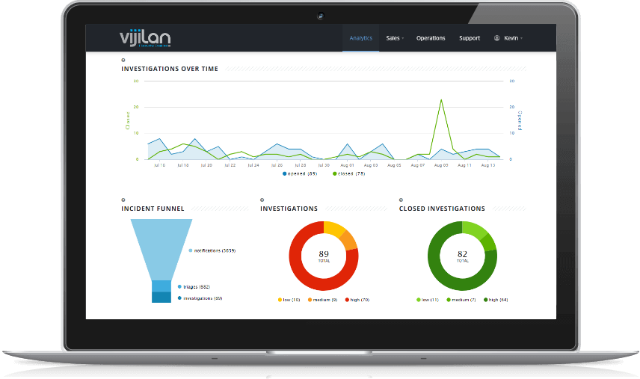Click the small icon above Closed Investigations
Viewport: 640px width, 379px height.
click(x=401, y=200)
